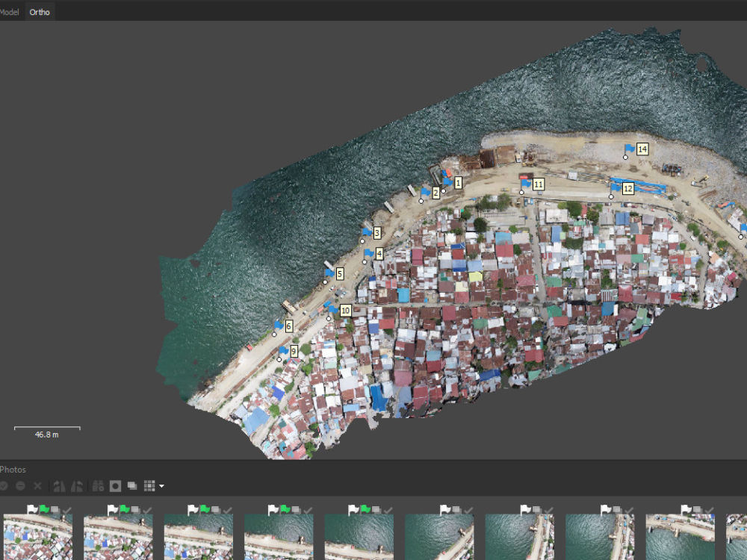Viewport: 747px width, 560px height.
Task: Select the Disable cameras icon
Action: click(x=20, y=486)
